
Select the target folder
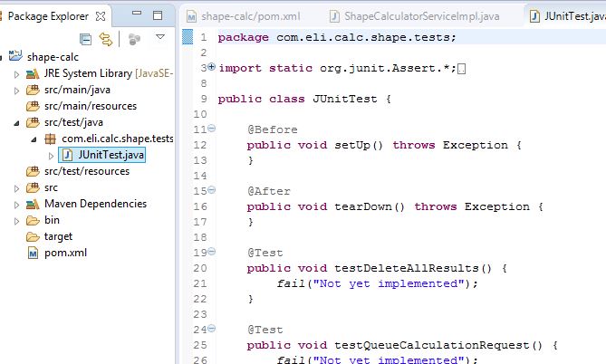pyautogui.click(x=58, y=236)
